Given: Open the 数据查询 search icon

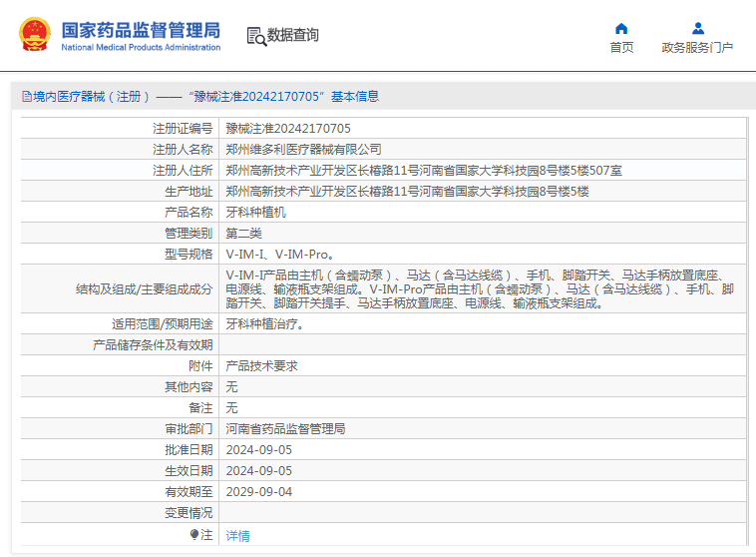Looking at the screenshot, I should click(x=256, y=36).
